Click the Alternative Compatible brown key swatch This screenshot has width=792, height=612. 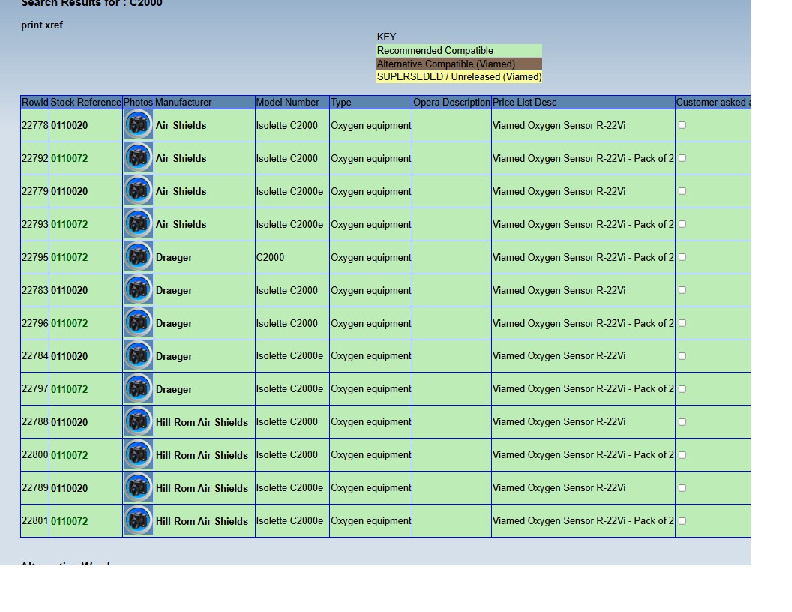(x=458, y=63)
